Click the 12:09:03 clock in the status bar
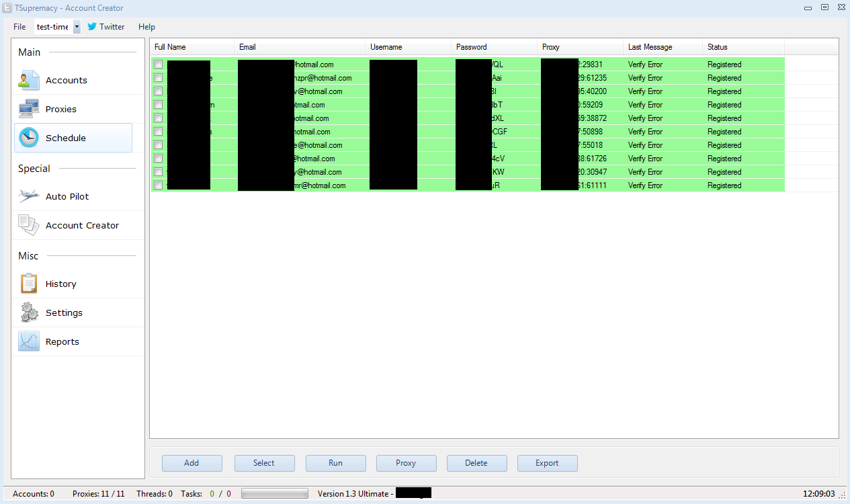 click(x=819, y=494)
